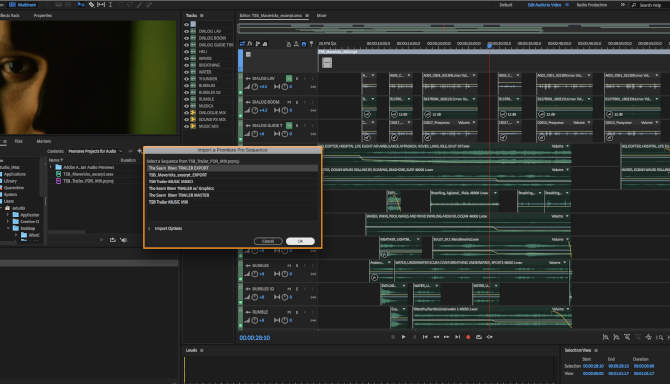Click the current timecode display 00:00:28:10
The image size is (670, 384).
click(x=255, y=338)
